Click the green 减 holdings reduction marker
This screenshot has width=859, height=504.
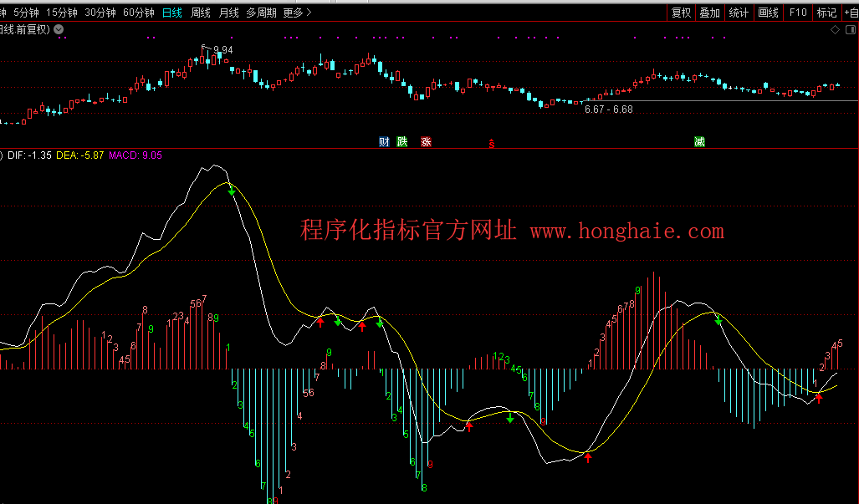(x=699, y=142)
